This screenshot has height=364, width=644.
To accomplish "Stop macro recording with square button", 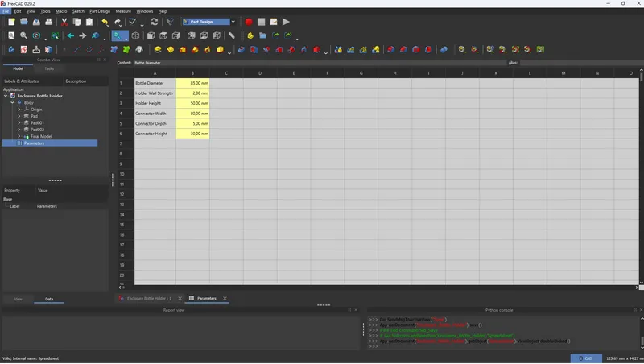I will coord(261,22).
